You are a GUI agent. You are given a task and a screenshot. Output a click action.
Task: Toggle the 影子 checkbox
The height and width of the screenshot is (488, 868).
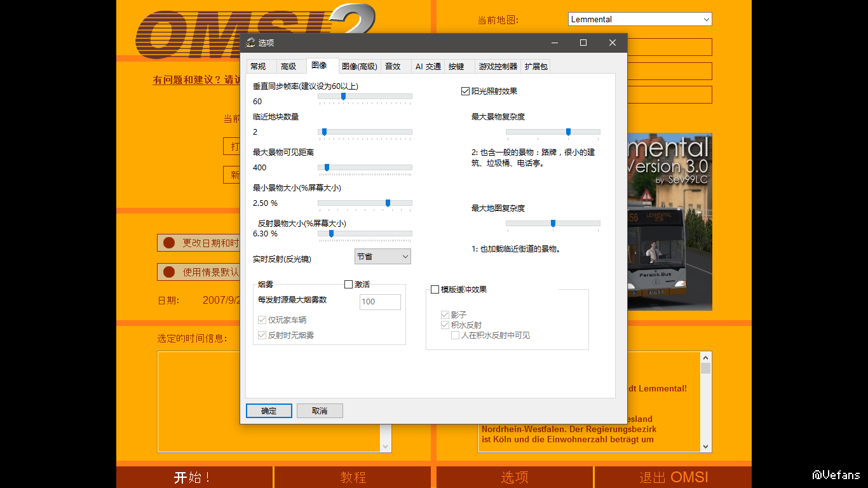(445, 315)
